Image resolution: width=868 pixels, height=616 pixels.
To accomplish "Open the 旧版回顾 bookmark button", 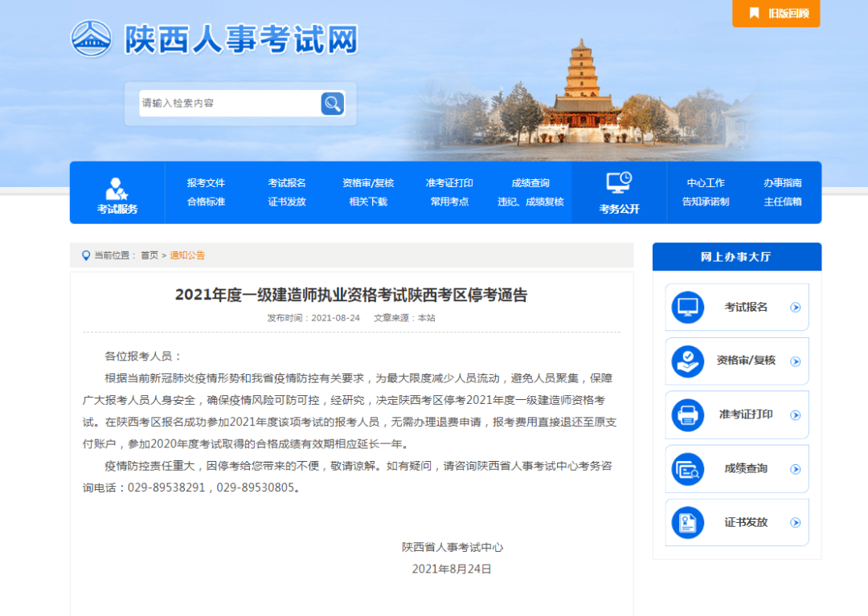I will (x=774, y=14).
